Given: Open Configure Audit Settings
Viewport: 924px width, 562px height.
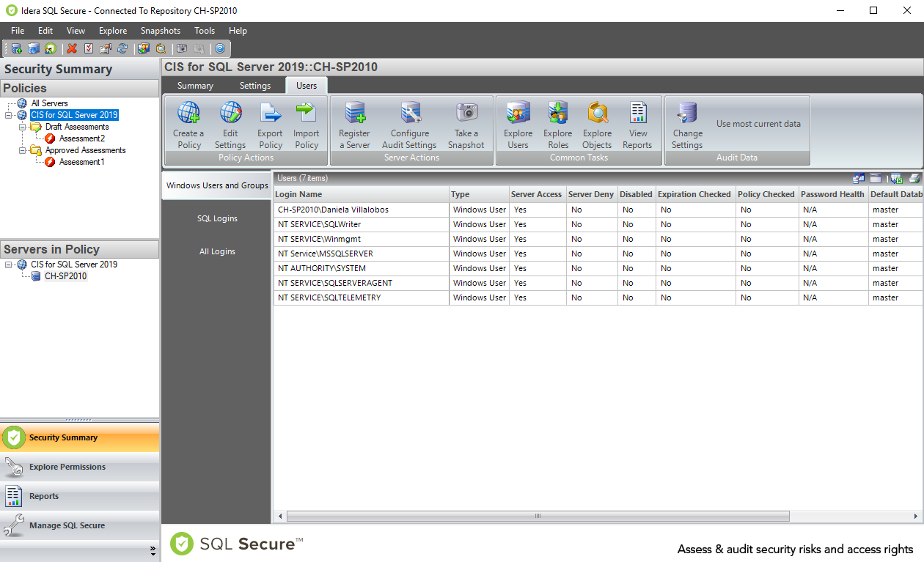Looking at the screenshot, I should pyautogui.click(x=409, y=125).
